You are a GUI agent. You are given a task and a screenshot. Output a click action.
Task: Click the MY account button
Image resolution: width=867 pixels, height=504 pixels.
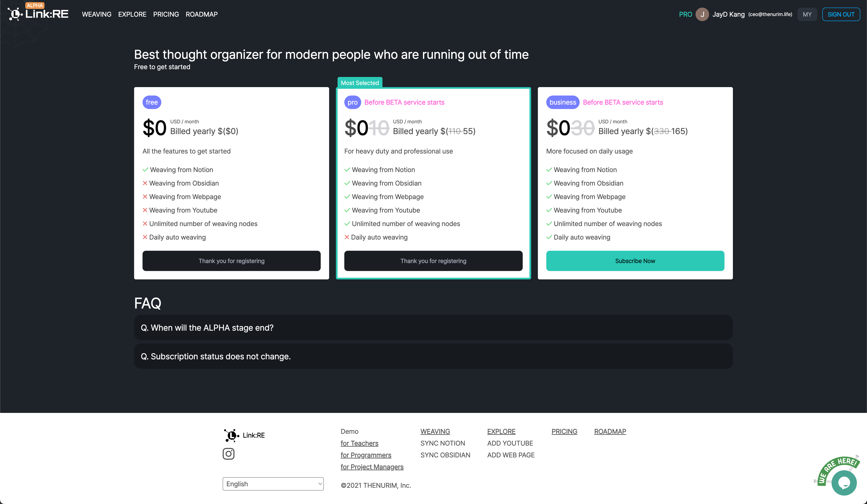click(x=807, y=15)
